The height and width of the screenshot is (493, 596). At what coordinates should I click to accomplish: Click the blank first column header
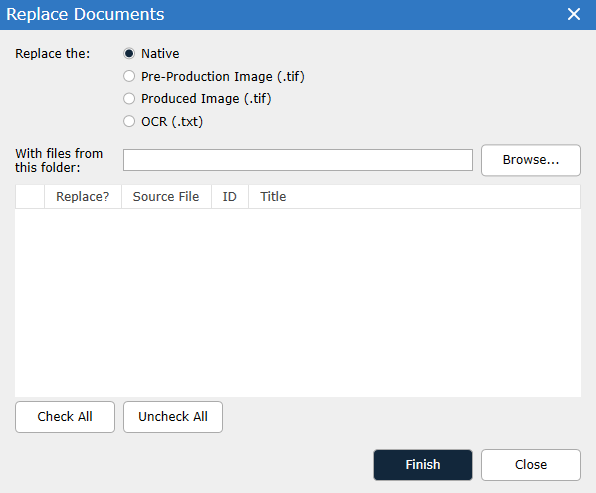point(30,197)
